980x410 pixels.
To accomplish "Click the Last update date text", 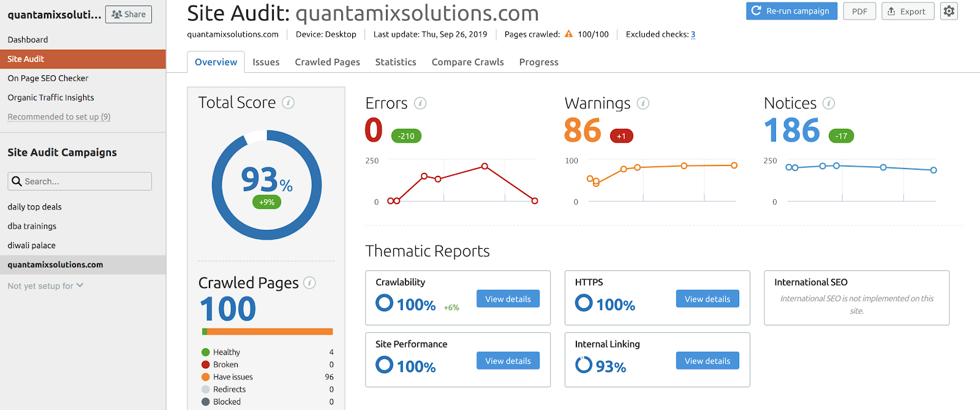I will 431,34.
